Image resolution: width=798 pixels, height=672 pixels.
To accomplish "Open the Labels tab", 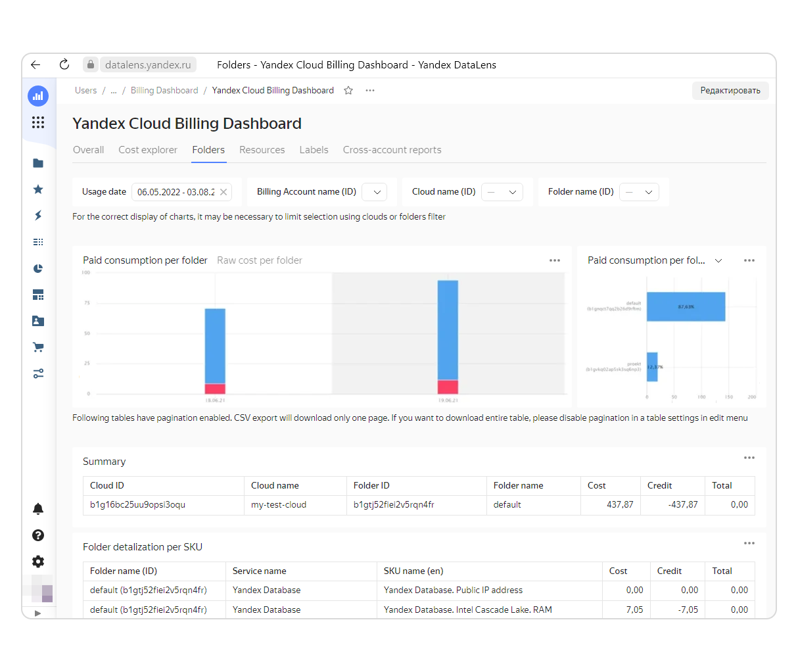I will (314, 150).
